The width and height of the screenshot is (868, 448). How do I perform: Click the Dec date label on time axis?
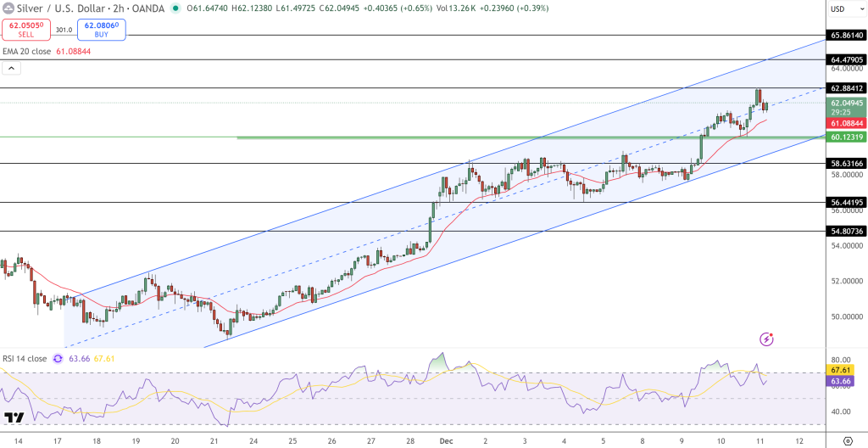click(x=448, y=441)
